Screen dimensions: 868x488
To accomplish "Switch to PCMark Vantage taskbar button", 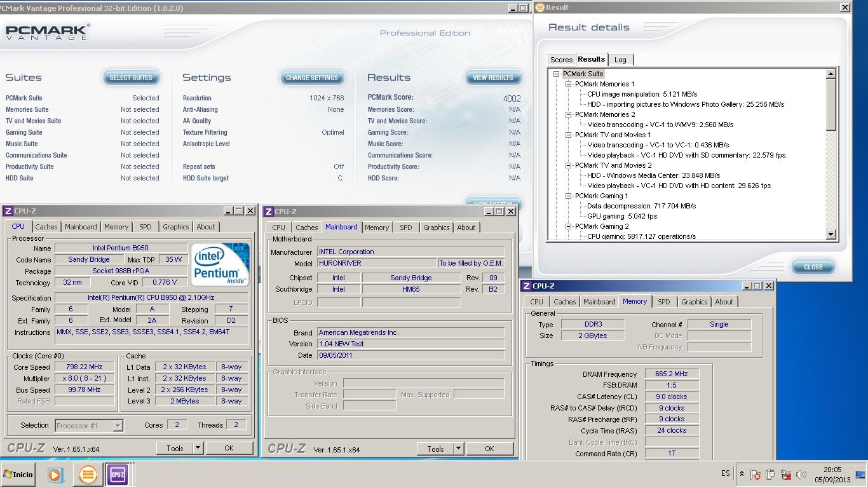I will coord(88,475).
